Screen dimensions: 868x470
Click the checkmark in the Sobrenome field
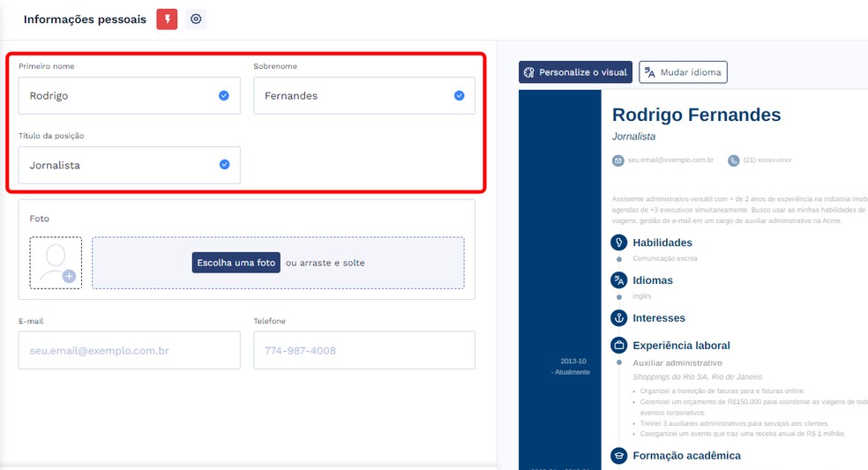459,96
